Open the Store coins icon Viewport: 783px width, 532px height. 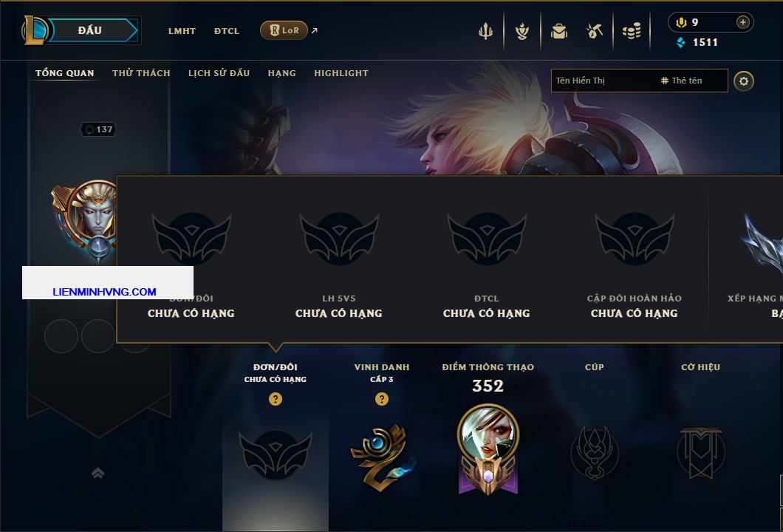pyautogui.click(x=632, y=32)
